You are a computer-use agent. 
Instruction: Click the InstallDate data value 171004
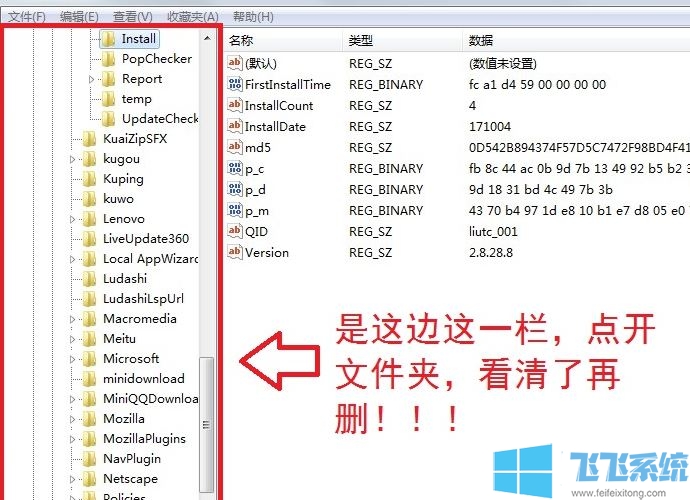coord(490,127)
